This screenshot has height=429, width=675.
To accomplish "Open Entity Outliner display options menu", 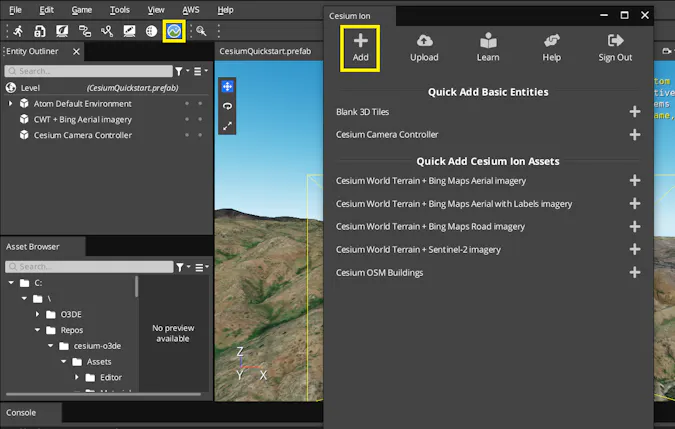I will (201, 71).
